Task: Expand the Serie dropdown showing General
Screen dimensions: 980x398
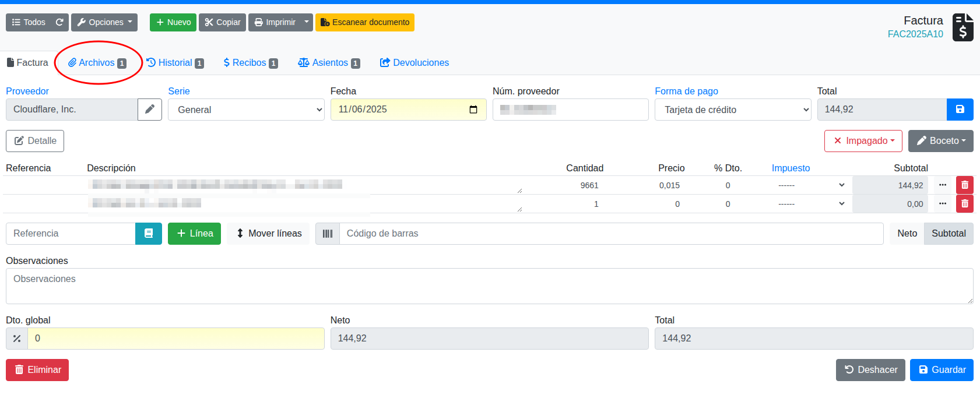Action: [x=246, y=110]
